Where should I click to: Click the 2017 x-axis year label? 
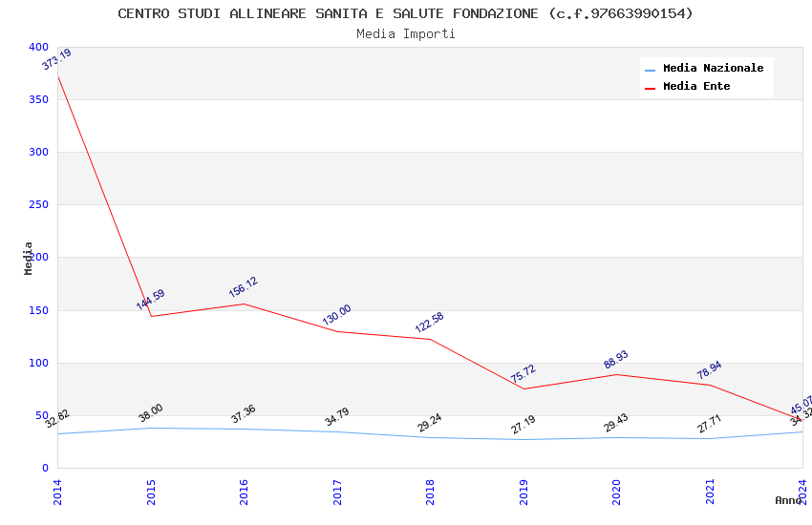(336, 492)
